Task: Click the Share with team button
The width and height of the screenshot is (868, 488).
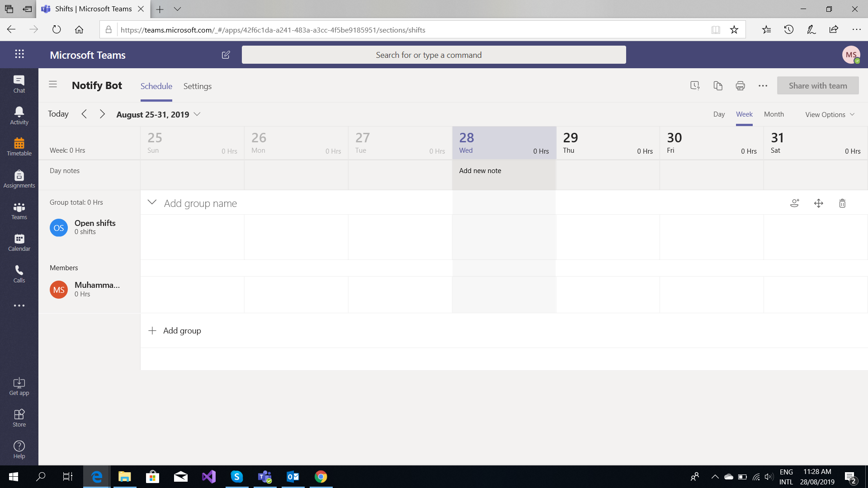Action: point(818,85)
